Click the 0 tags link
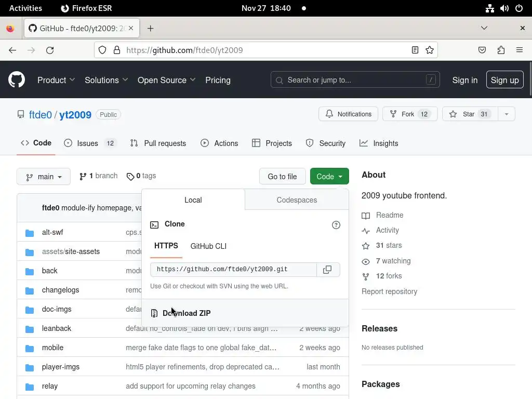Image resolution: width=532 pixels, height=399 pixels. pyautogui.click(x=141, y=176)
